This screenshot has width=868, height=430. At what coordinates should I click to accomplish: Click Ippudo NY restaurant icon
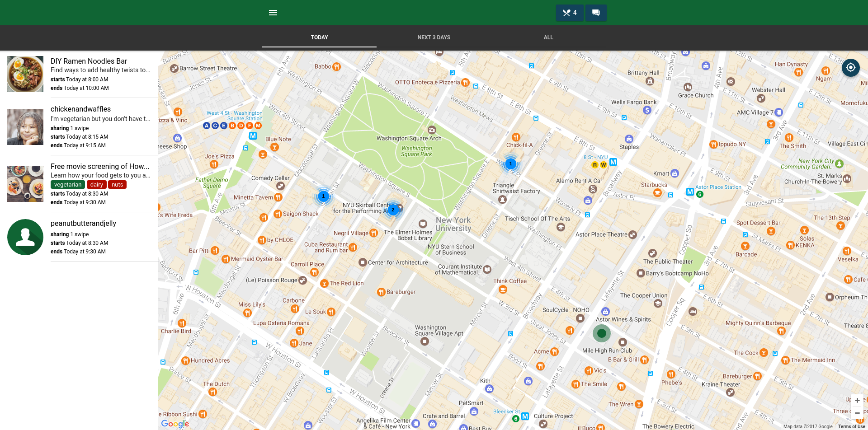(713, 145)
